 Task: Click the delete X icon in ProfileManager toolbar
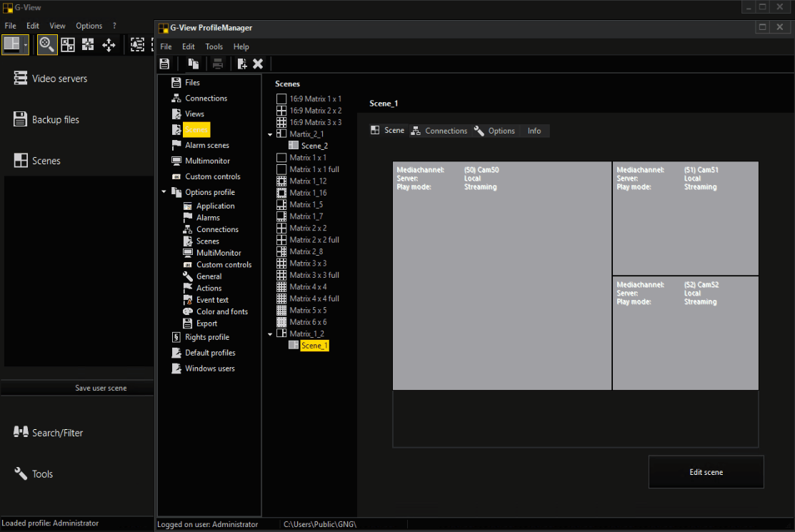click(258, 64)
